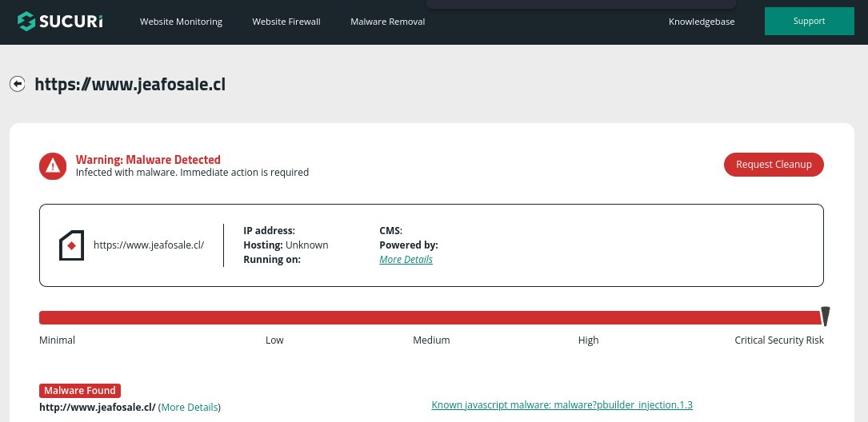Click the red security risk bar

(430, 317)
